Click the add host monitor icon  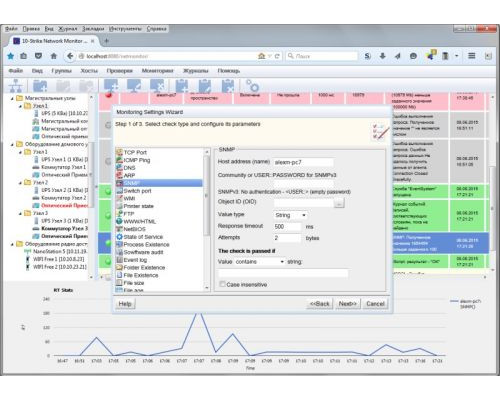pos(111,86)
